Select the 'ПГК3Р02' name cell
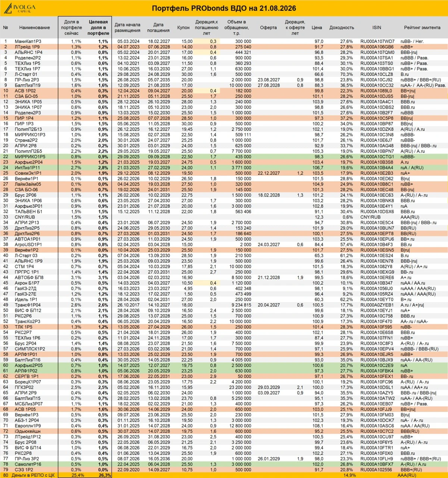 [x=24, y=387]
